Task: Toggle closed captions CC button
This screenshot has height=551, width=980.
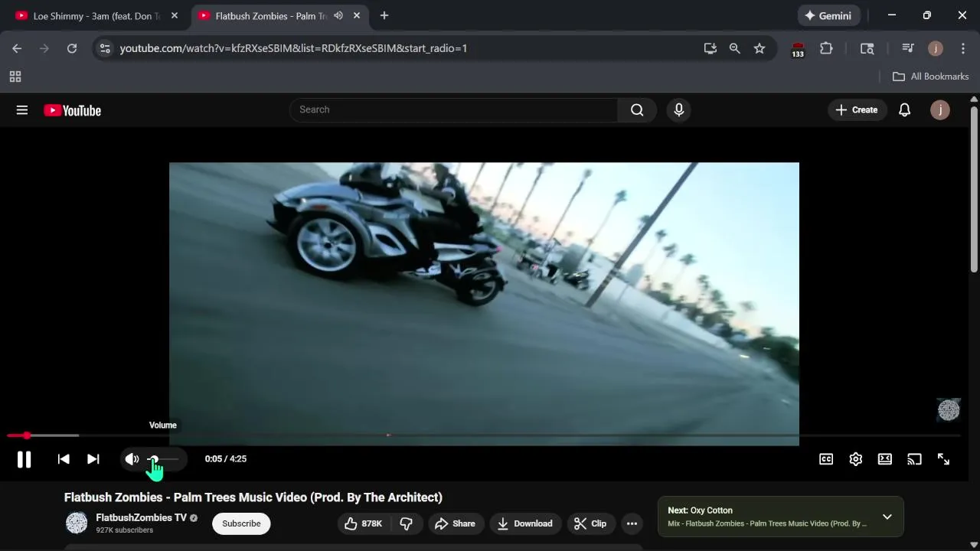Action: point(826,459)
